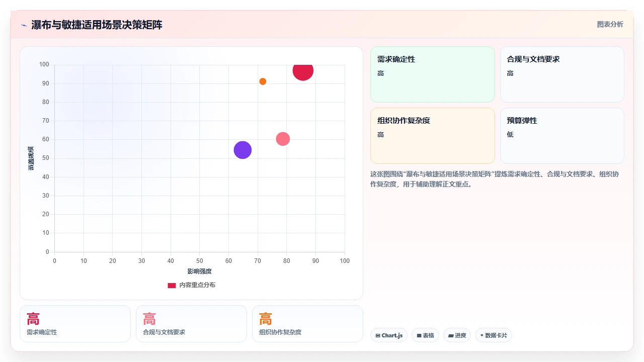
Task: Click the small orange bubble in the chart
Action: 263,81
